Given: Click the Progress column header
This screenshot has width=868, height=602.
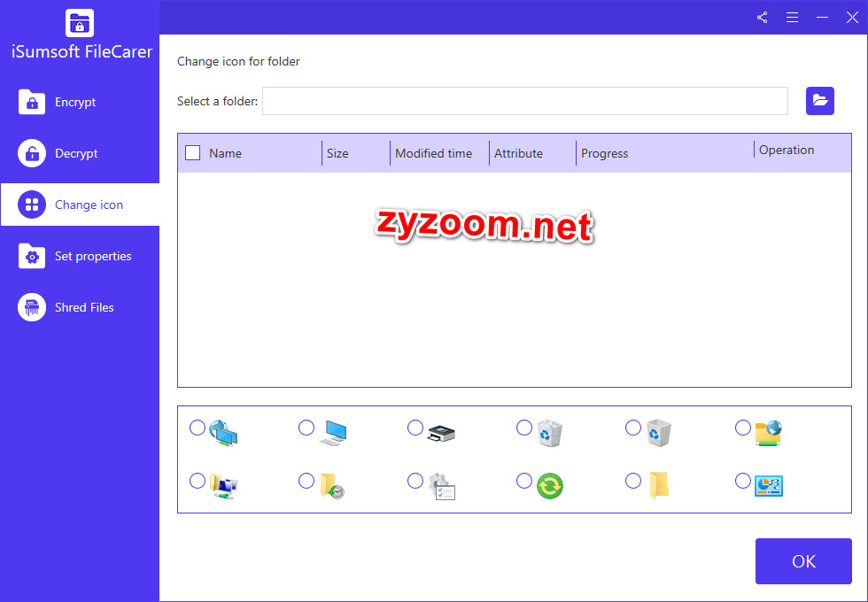Looking at the screenshot, I should [x=604, y=153].
